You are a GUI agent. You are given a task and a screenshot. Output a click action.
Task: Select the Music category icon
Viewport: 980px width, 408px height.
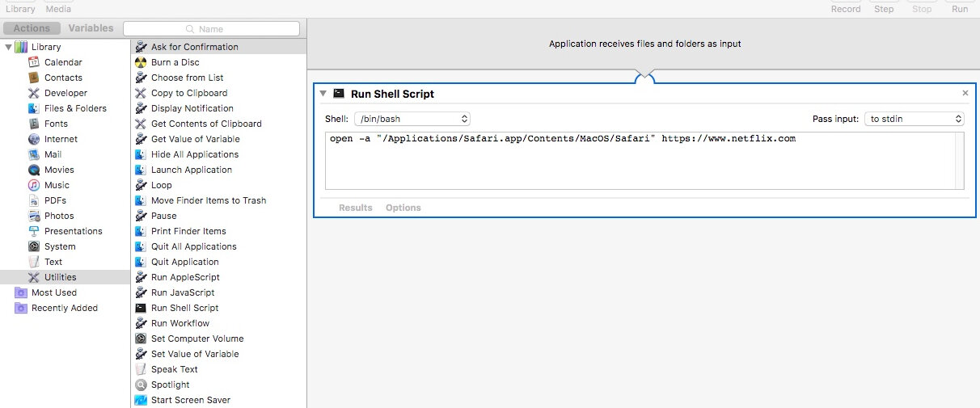coord(34,185)
